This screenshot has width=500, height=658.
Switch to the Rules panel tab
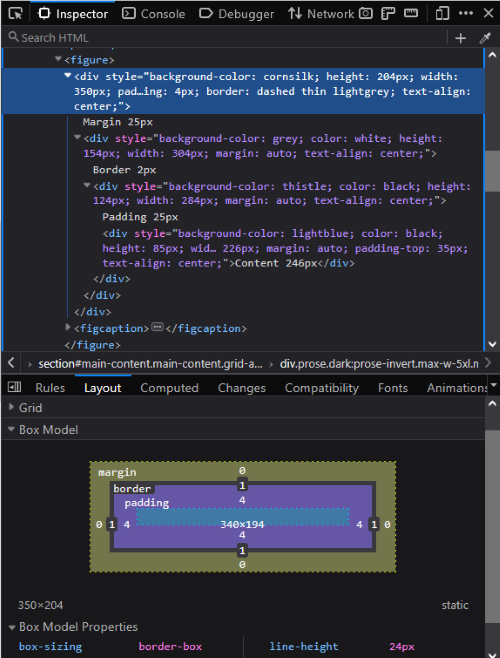click(50, 388)
